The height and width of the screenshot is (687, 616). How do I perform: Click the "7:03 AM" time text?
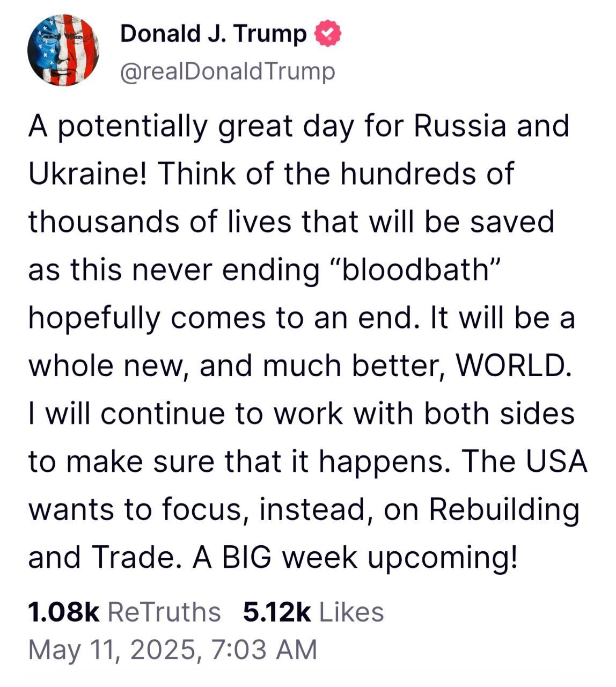(x=264, y=649)
